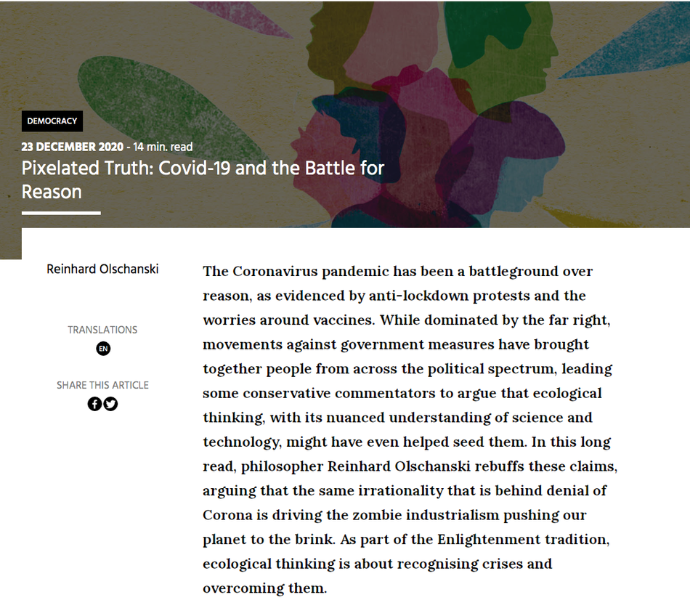The width and height of the screenshot is (690, 616).
Task: Click the pink shape at banner top
Action: [x=242, y=17]
